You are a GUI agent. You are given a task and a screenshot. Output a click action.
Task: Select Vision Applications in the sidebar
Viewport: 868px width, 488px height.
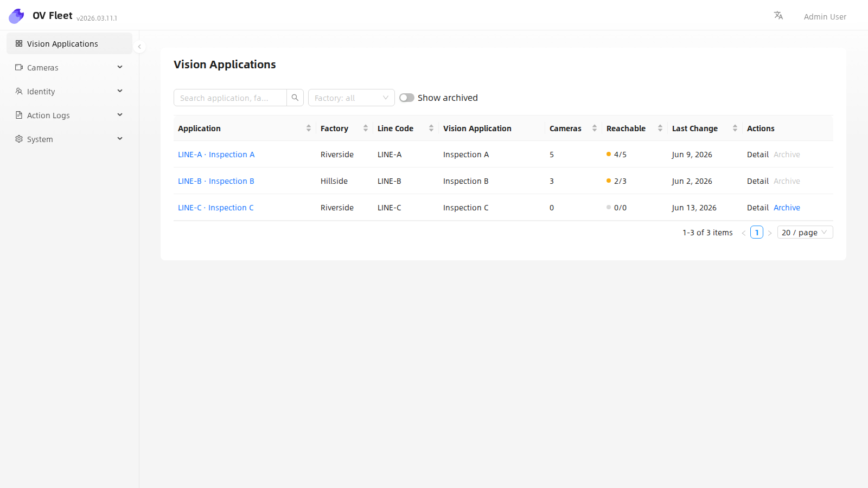(x=69, y=43)
